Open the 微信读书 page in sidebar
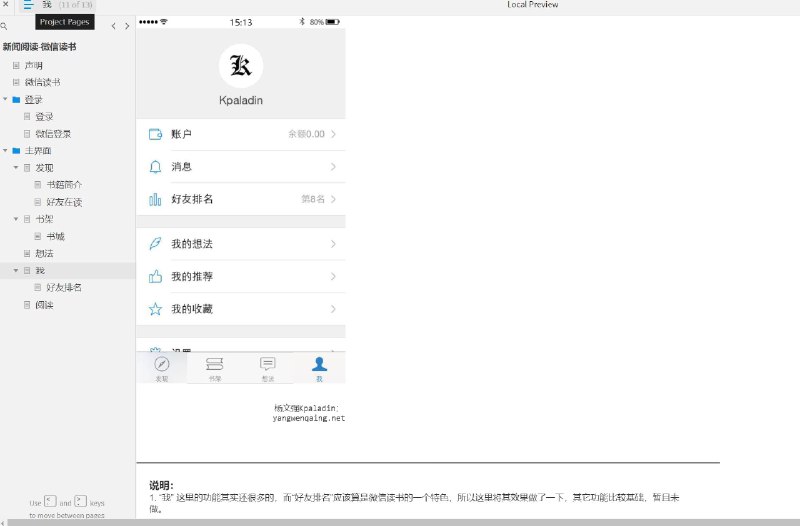Viewport: 800px width, 526px height. 42,82
